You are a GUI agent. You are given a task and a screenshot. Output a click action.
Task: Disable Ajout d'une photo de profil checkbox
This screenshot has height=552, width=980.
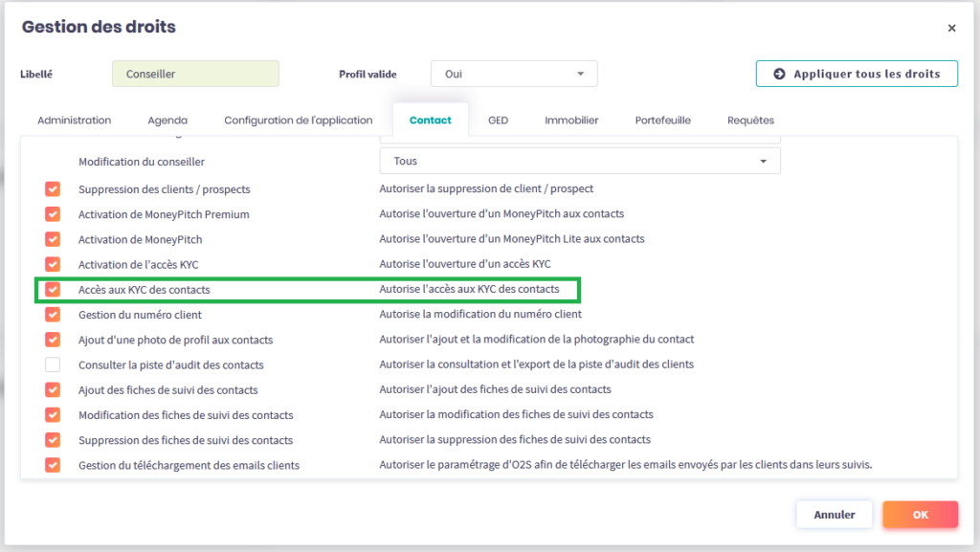pos(53,340)
